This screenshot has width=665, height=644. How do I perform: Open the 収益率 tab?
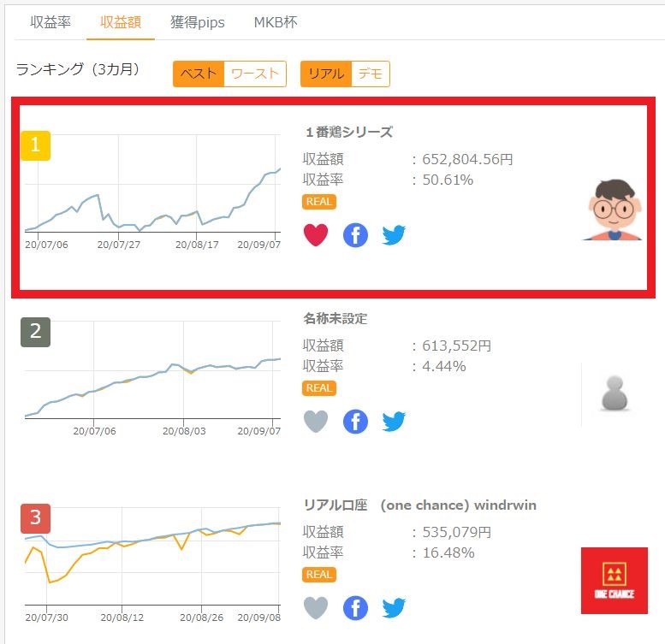[x=50, y=22]
